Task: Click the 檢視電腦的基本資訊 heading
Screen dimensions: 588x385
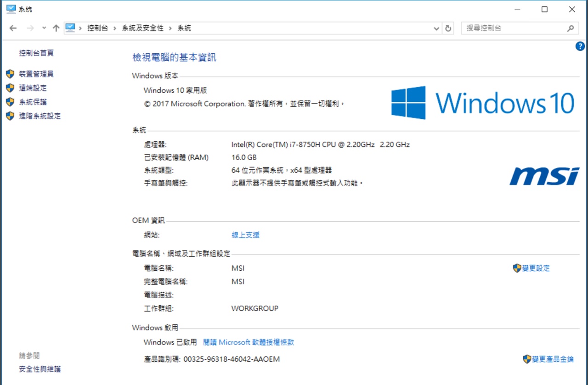Action: pos(174,57)
